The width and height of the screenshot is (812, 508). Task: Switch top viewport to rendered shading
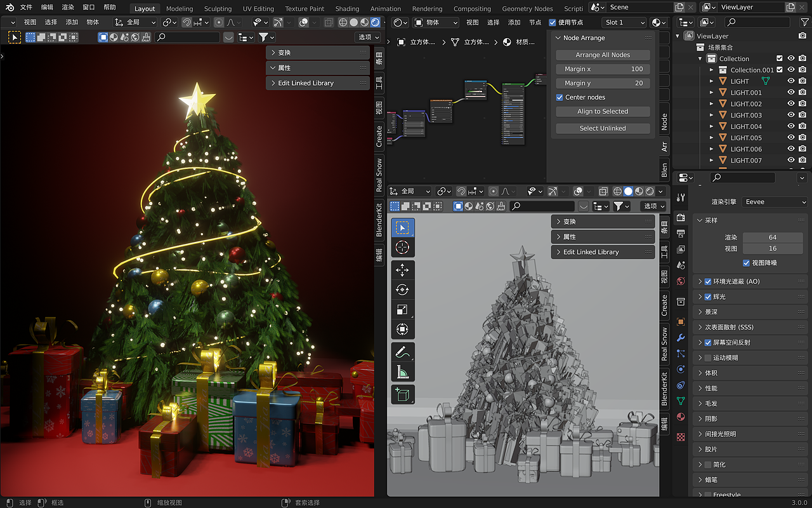pyautogui.click(x=375, y=22)
